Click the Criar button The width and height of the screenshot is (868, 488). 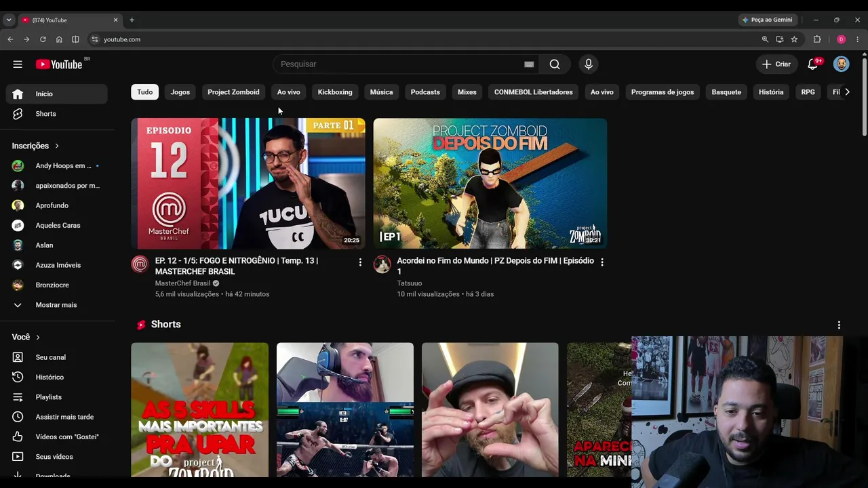(776, 64)
